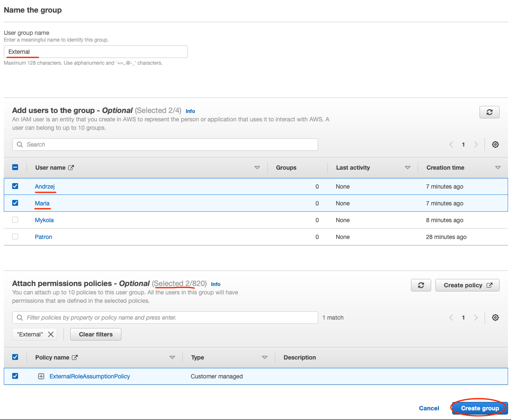Open policies table settings gear
The image size is (511, 420).
click(x=495, y=318)
